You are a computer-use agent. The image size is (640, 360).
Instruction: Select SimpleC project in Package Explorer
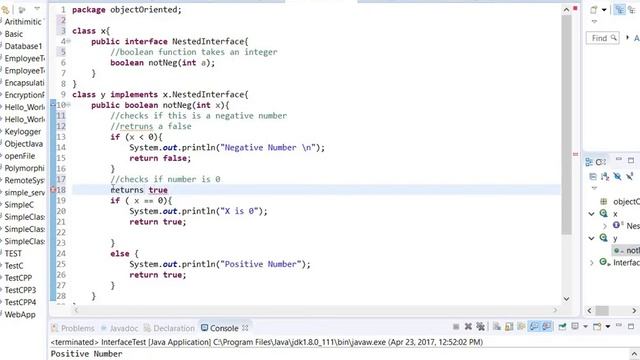click(19, 204)
